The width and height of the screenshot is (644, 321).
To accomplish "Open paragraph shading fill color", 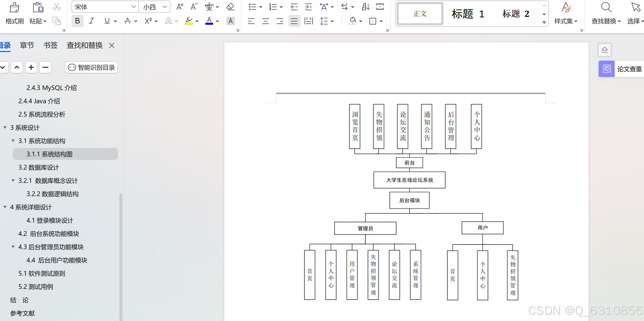I will (x=353, y=21).
